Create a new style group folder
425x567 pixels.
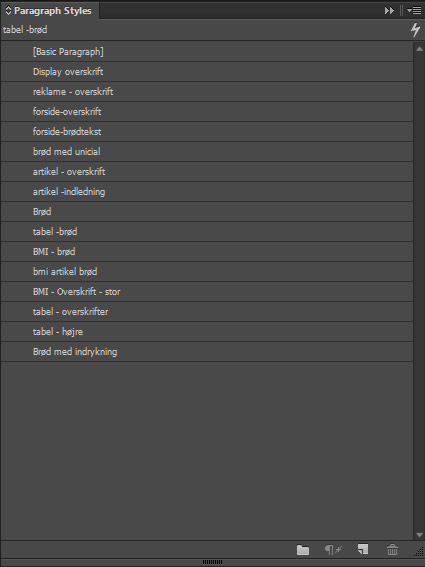tap(303, 550)
